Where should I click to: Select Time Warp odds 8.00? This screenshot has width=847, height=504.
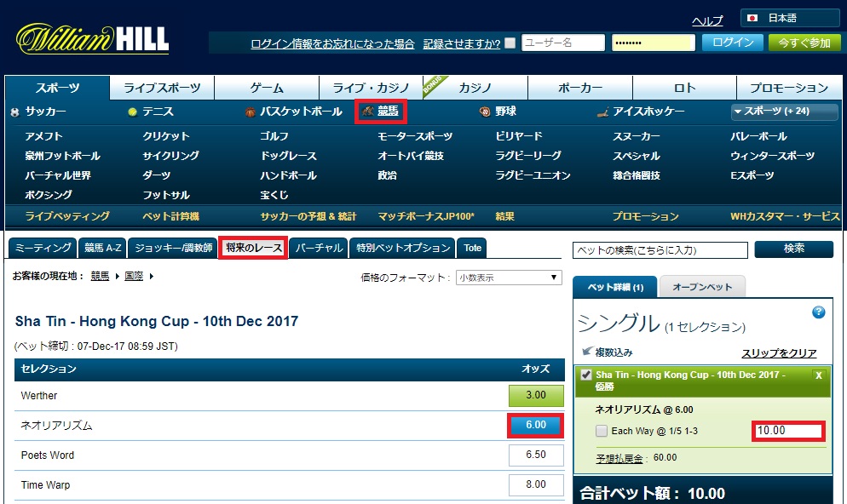536,484
